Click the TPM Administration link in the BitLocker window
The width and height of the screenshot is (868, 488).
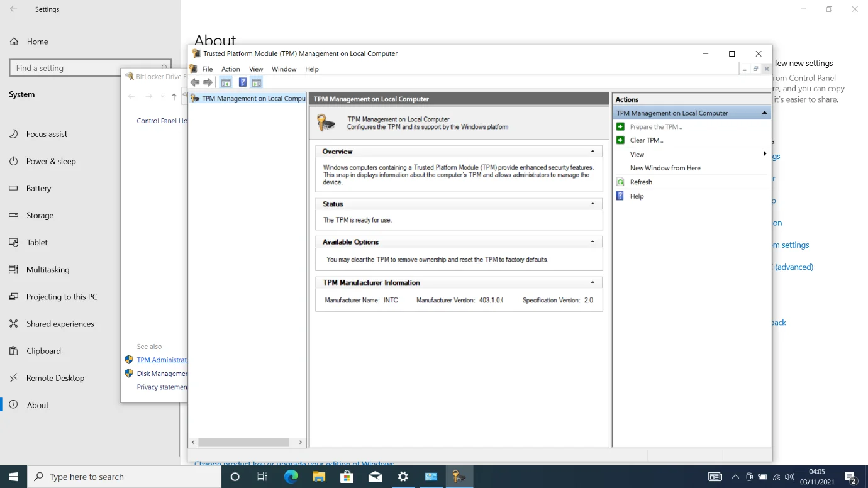coord(162,360)
